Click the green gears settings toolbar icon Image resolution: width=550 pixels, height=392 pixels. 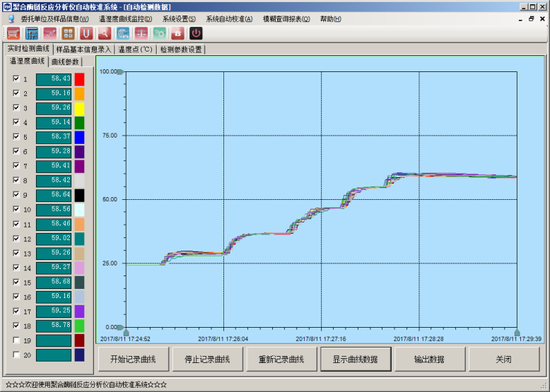pos(160,32)
